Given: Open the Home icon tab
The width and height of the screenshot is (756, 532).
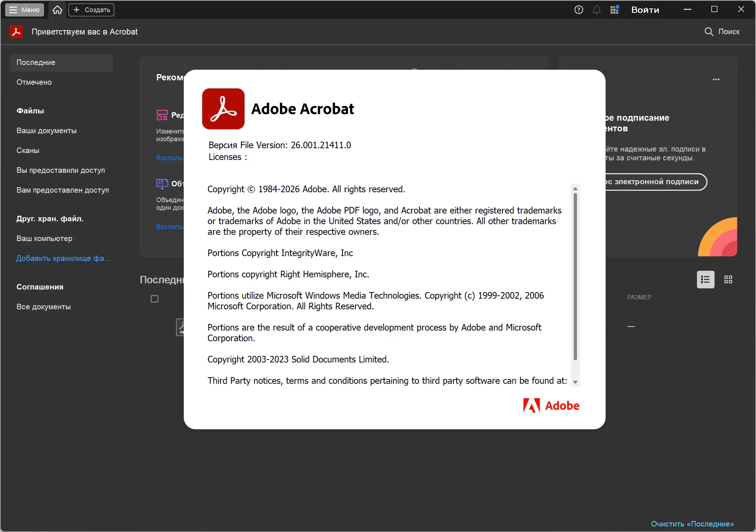Looking at the screenshot, I should tap(57, 10).
